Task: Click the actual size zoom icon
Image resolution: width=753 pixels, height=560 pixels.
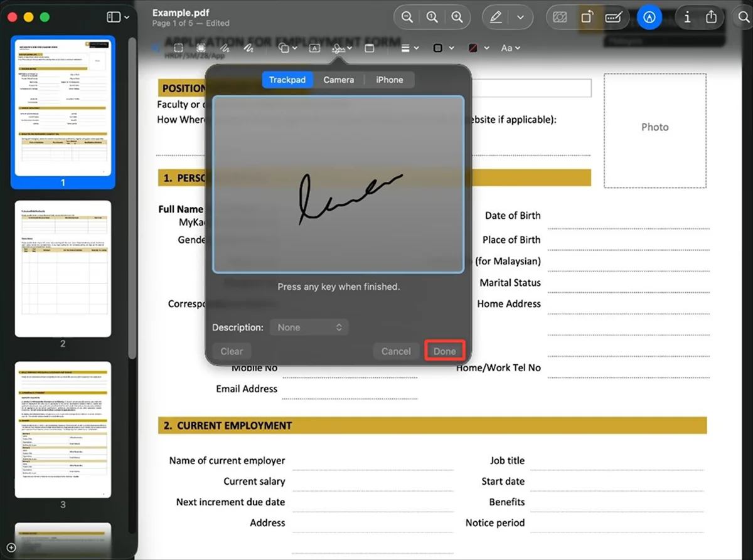Action: pos(432,18)
